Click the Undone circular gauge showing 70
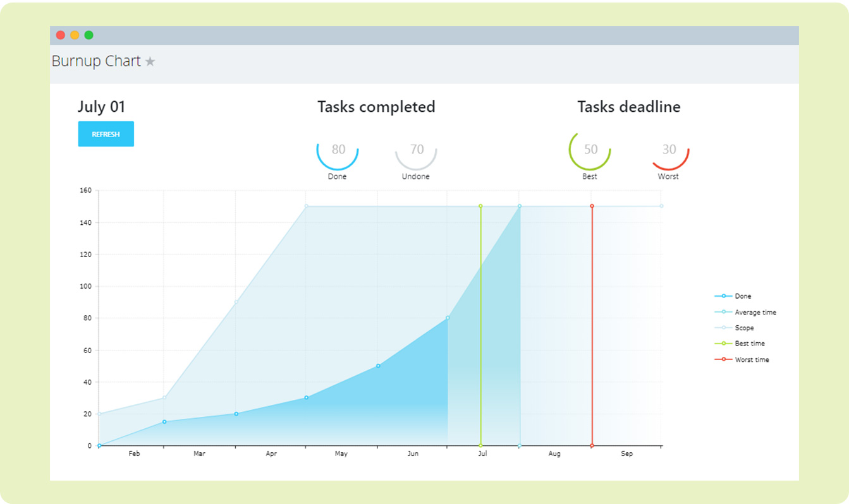This screenshot has width=849, height=504. click(416, 150)
